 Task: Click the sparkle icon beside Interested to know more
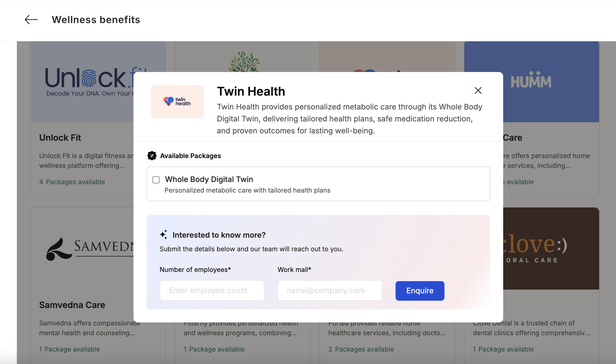[x=164, y=235]
